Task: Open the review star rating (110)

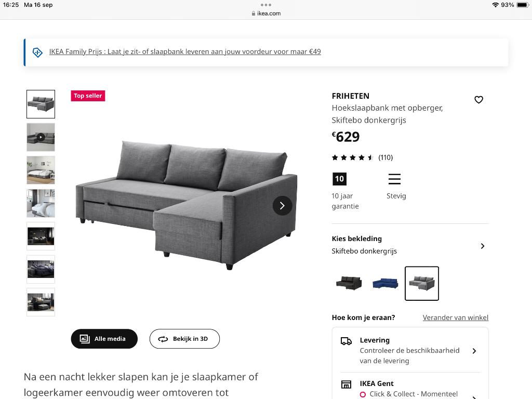Action: tap(362, 157)
